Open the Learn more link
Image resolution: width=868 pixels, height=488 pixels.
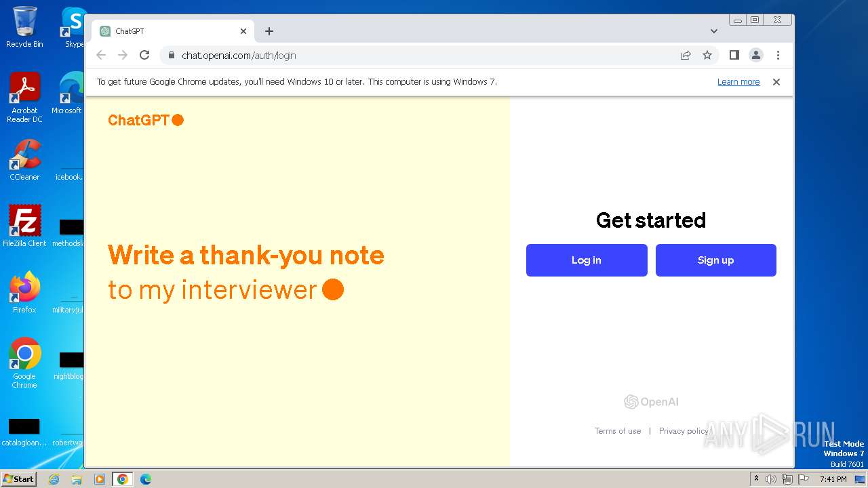tap(738, 82)
